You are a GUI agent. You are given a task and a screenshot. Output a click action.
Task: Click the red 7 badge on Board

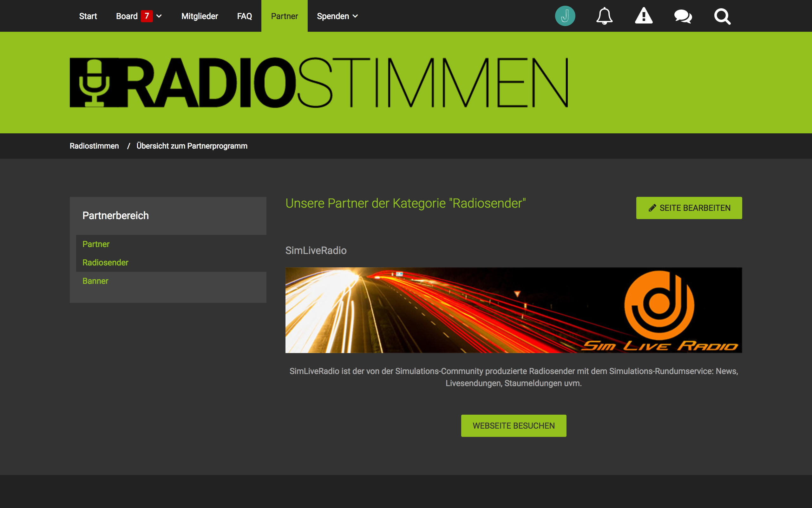147,16
